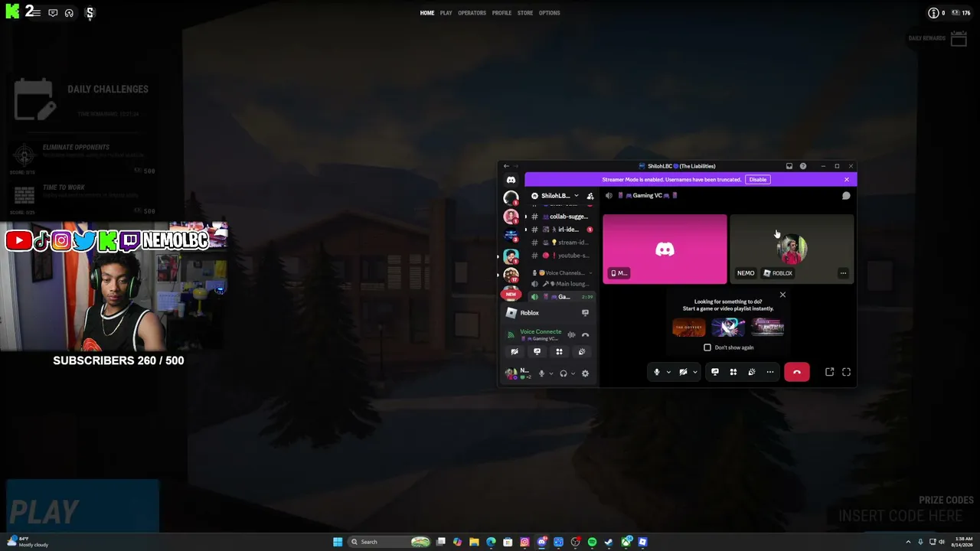
Task: Check the "Don't show again" box
Action: coord(707,347)
